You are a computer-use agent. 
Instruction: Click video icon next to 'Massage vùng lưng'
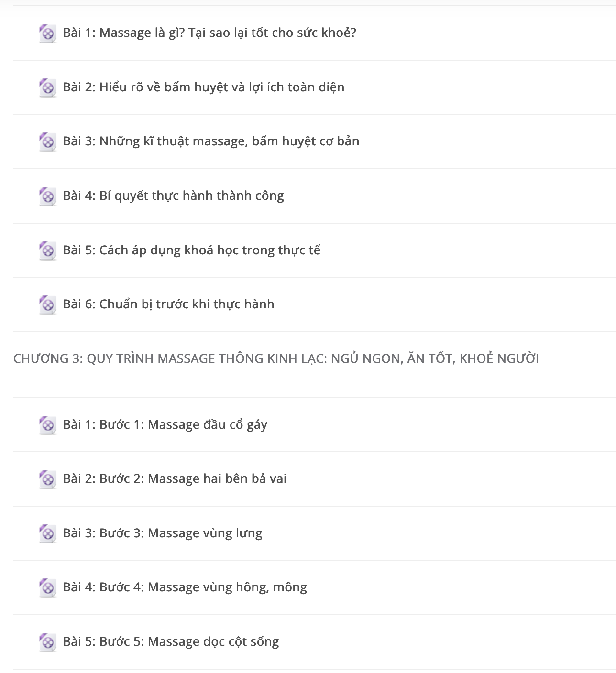coord(47,534)
